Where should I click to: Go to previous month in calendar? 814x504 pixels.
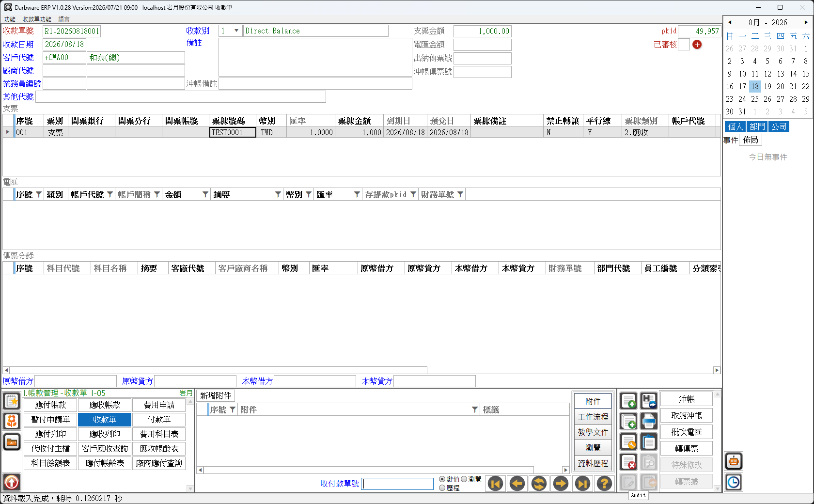coord(730,22)
